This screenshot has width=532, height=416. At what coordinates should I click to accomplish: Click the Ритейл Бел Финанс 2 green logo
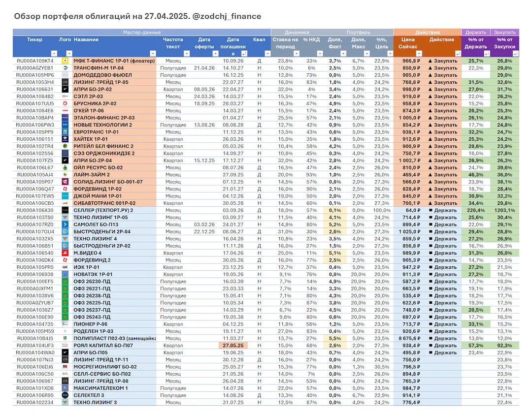[x=65, y=147]
